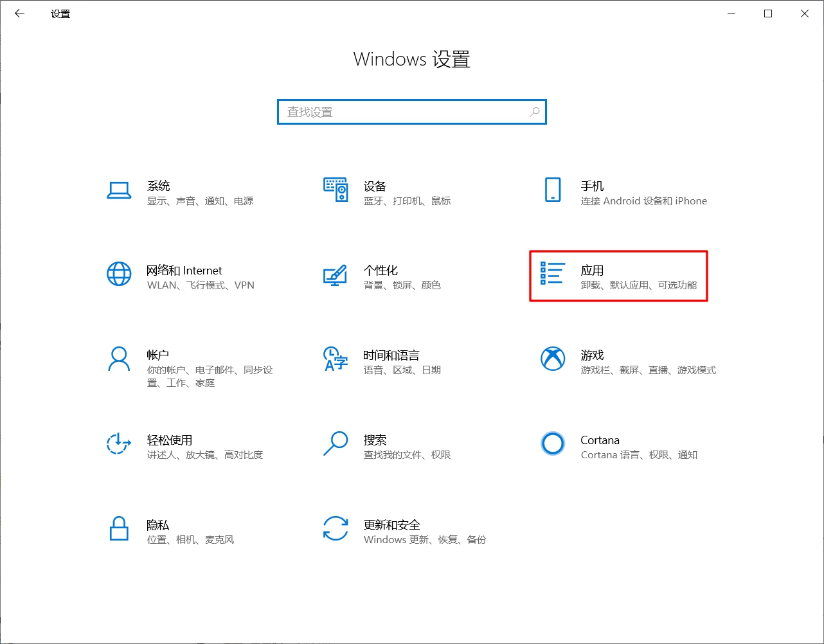The image size is (824, 644).
Task: Open Accounts person icon
Action: (119, 359)
